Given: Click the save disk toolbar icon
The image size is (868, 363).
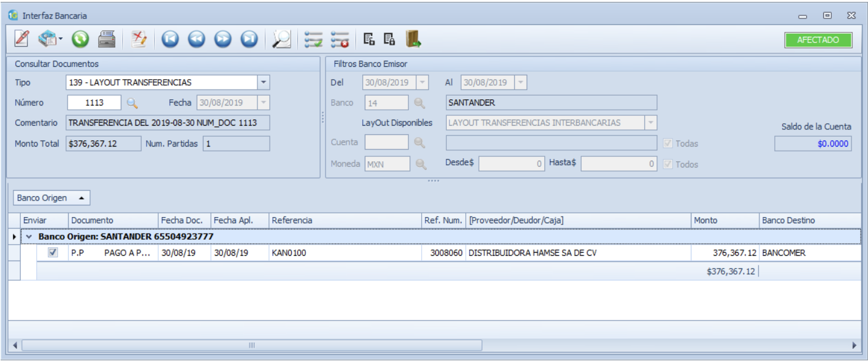Looking at the screenshot, I should coord(47,40).
